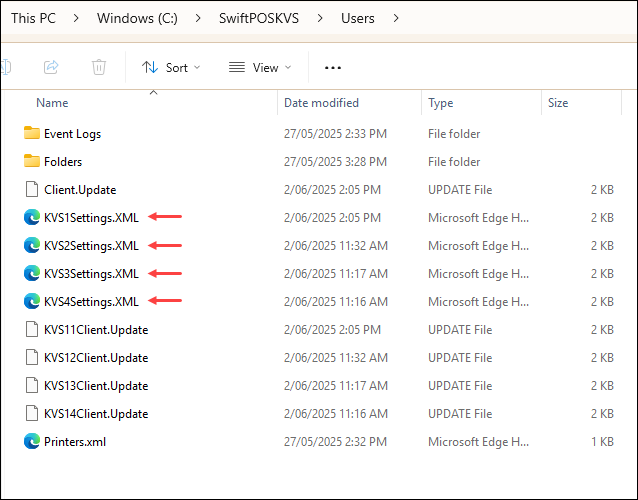The width and height of the screenshot is (638, 500).
Task: Select the KVS4Settings.XML file name
Action: click(x=91, y=302)
